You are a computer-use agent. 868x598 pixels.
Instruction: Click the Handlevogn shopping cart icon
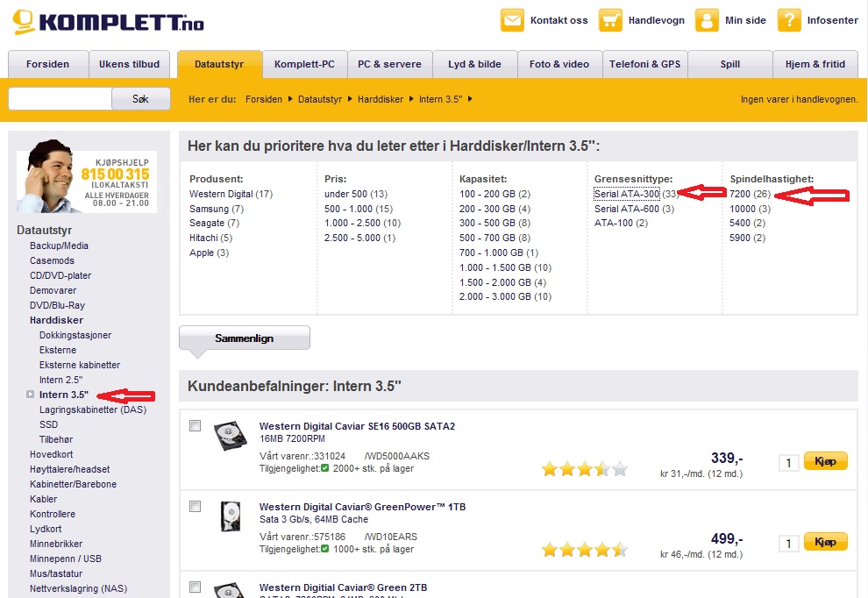tap(610, 20)
